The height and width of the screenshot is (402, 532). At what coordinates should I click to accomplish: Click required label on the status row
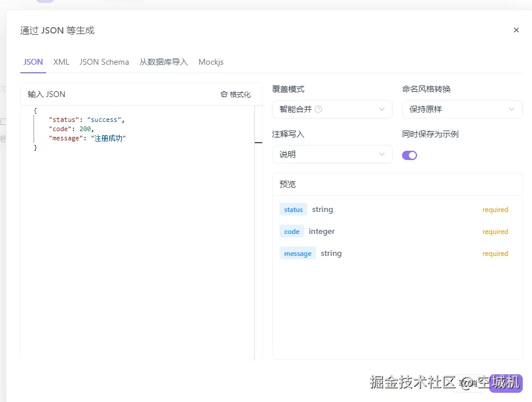495,210
